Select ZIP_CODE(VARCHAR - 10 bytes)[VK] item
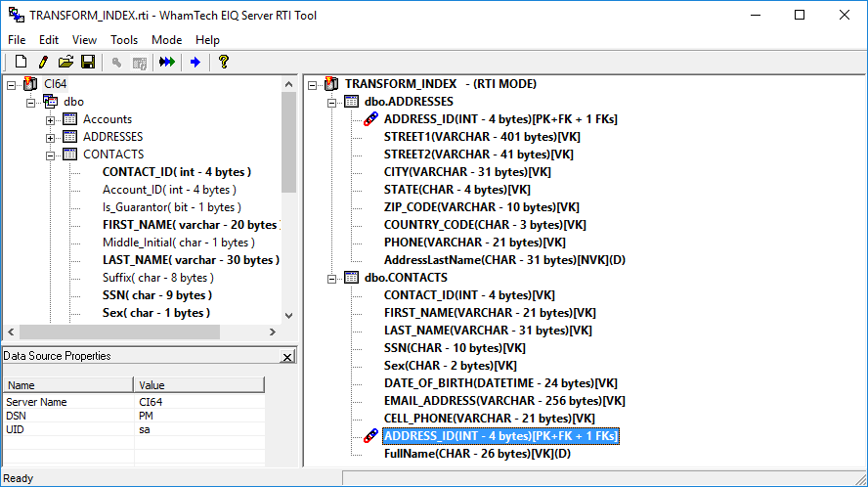Screen dimensions: 868x487 point(482,207)
